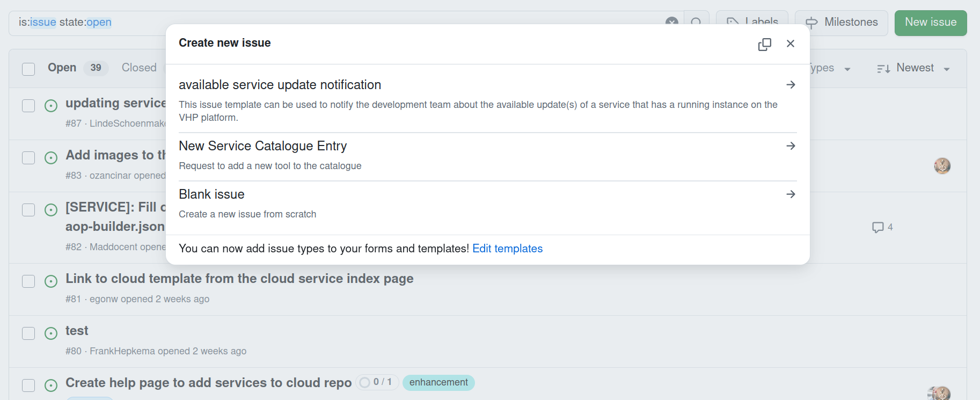Screen dimensions: 980x400
Task: Clear the issue search filter
Action: coord(671,21)
